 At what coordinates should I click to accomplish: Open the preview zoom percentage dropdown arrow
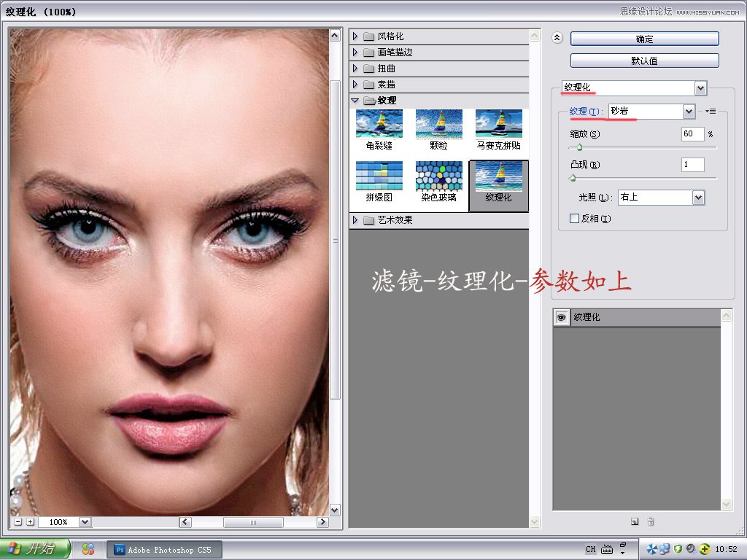coord(85,522)
